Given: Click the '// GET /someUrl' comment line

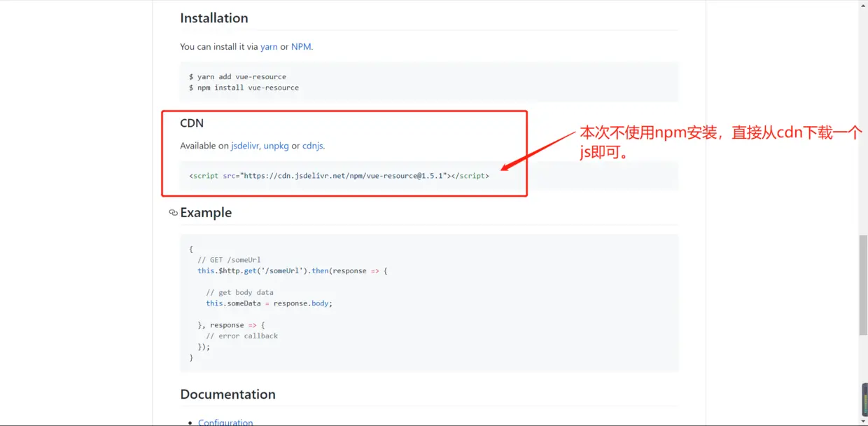Looking at the screenshot, I should [229, 260].
